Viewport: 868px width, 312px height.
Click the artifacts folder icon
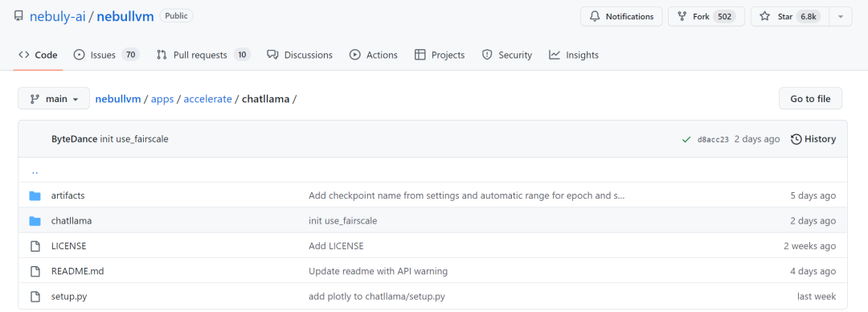pos(35,195)
